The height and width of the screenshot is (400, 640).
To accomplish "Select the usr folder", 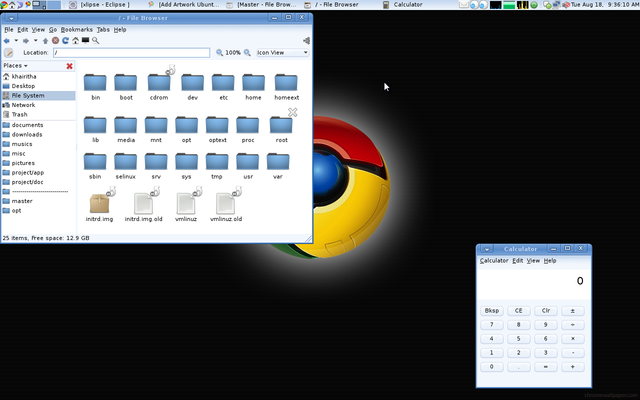I will click(x=248, y=166).
